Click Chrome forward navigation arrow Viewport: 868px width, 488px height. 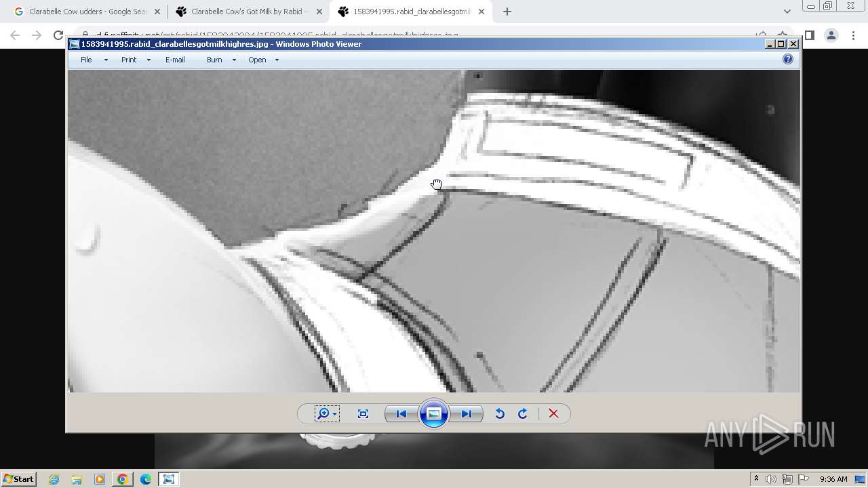(37, 35)
